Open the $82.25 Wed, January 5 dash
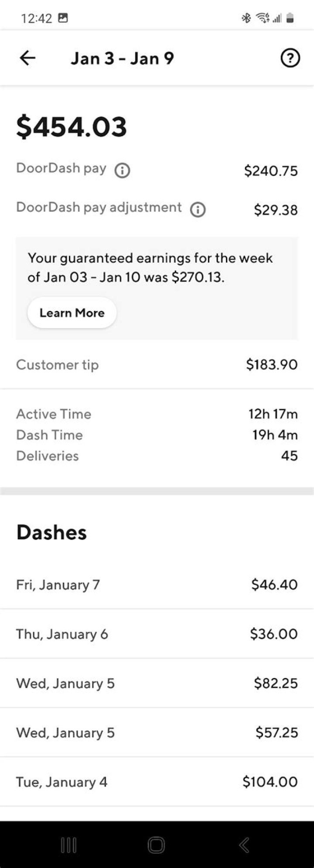The width and height of the screenshot is (314, 868). [157, 683]
